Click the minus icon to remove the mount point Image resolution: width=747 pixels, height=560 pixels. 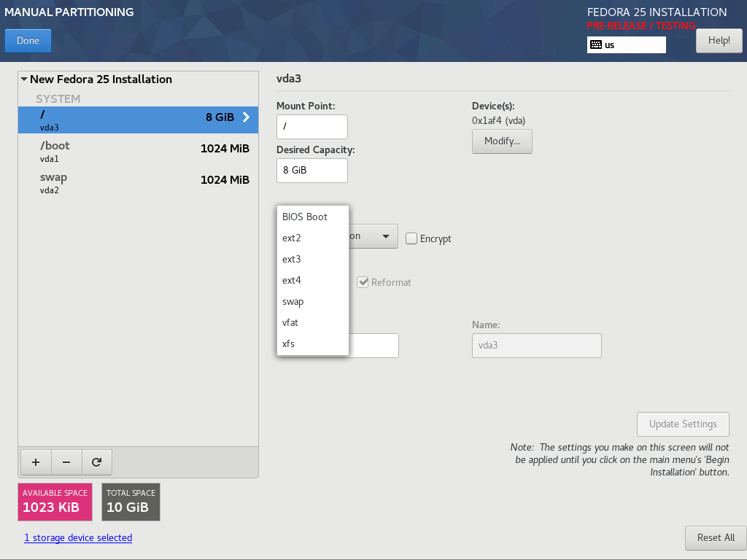click(66, 462)
